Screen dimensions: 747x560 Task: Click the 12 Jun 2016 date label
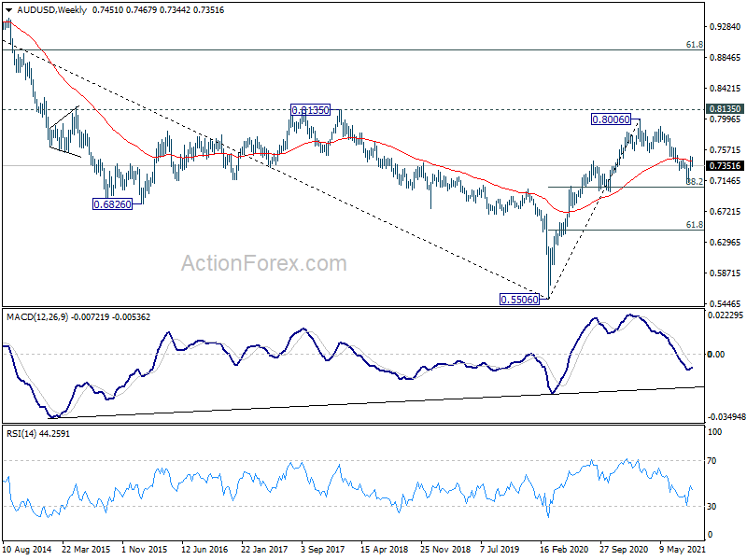(204, 549)
